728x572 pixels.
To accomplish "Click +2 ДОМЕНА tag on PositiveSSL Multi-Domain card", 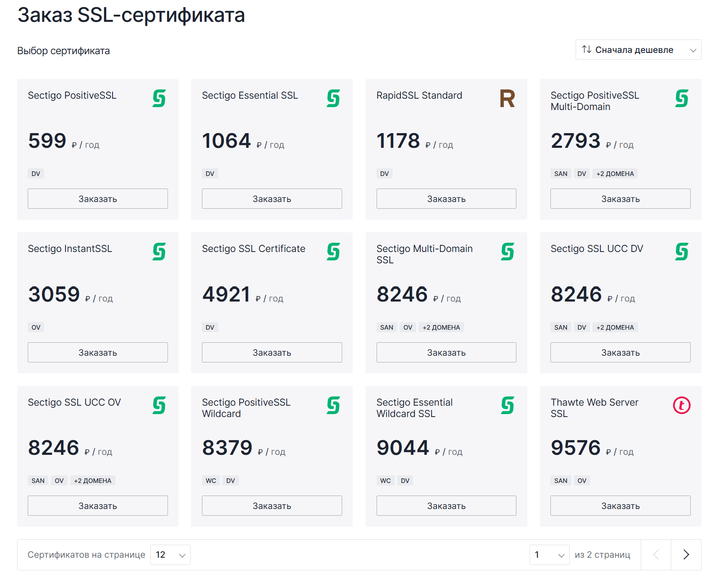I will 615,173.
